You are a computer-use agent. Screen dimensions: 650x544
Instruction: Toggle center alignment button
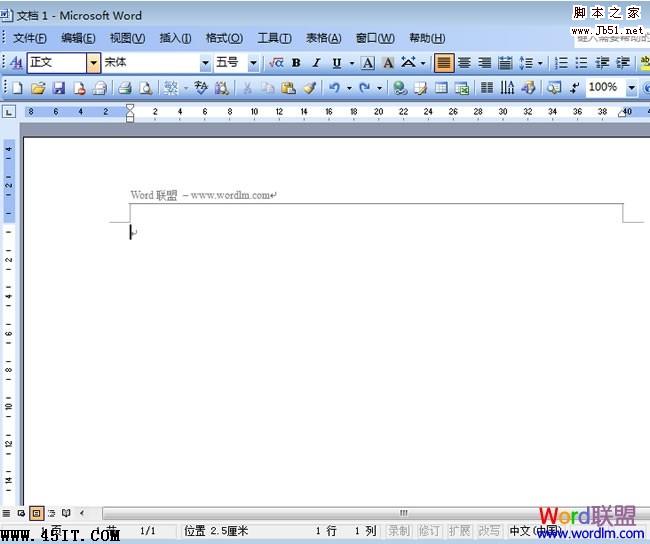(x=464, y=63)
